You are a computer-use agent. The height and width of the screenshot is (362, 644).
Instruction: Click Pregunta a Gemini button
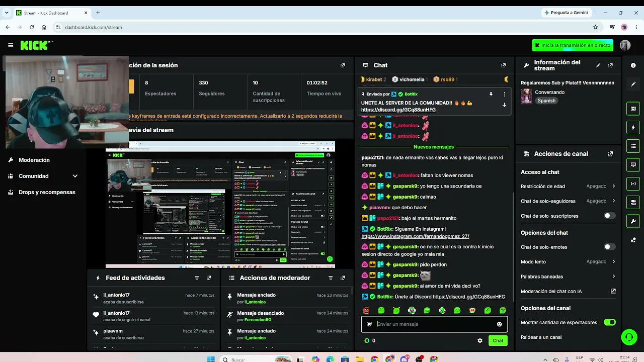[566, 13]
